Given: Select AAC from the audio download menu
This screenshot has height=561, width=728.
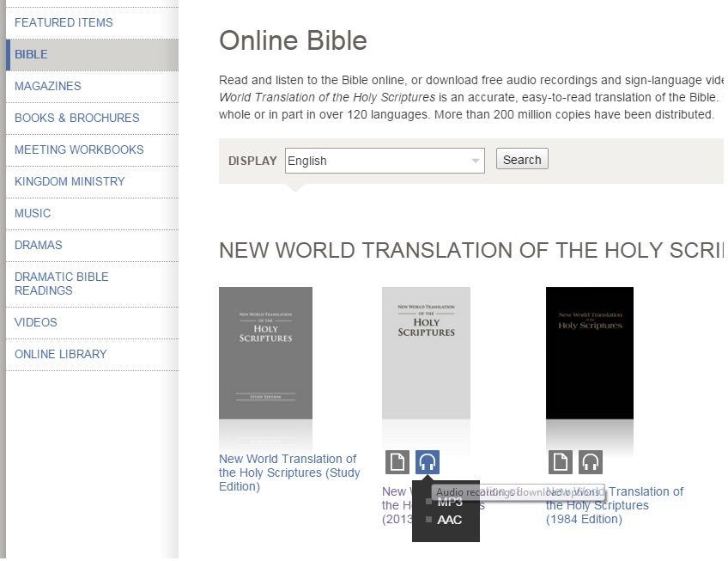Looking at the screenshot, I should (x=449, y=520).
